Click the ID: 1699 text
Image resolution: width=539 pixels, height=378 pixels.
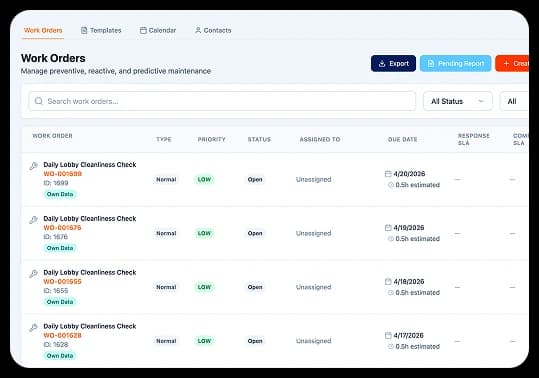point(56,183)
